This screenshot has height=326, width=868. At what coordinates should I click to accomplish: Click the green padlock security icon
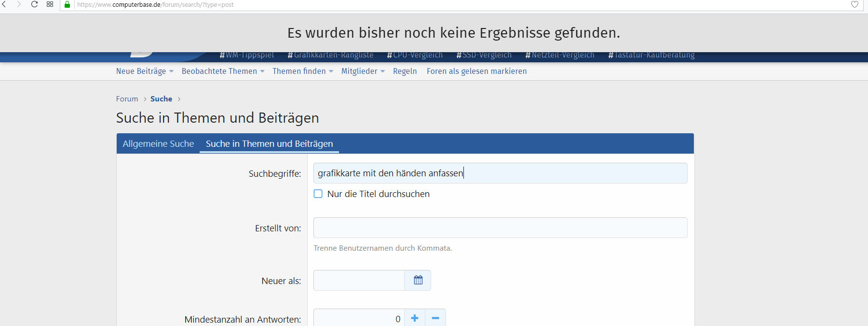67,4
